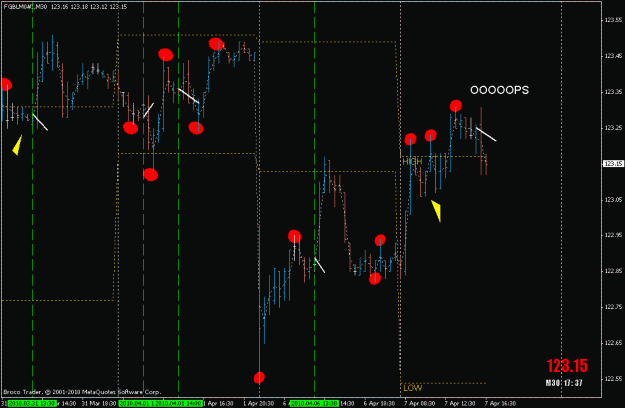Click the 31 Mar 18:30 time label
625x408 pixels.
click(x=100, y=404)
